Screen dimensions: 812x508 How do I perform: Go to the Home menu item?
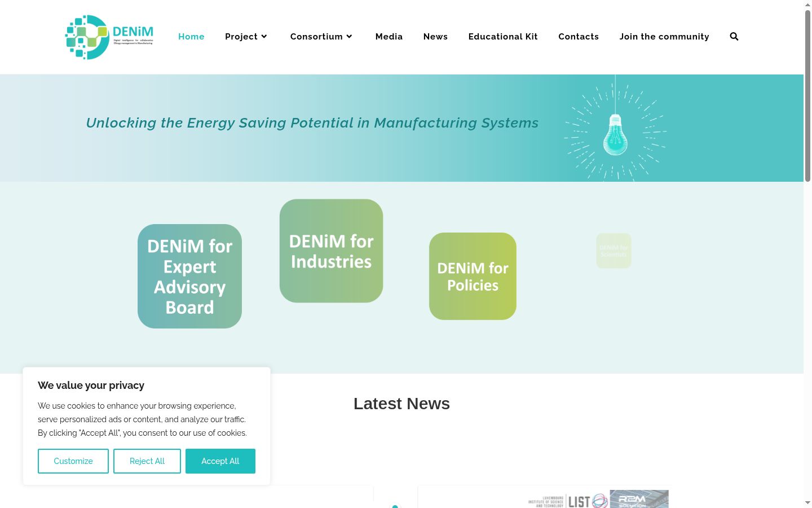pos(191,37)
